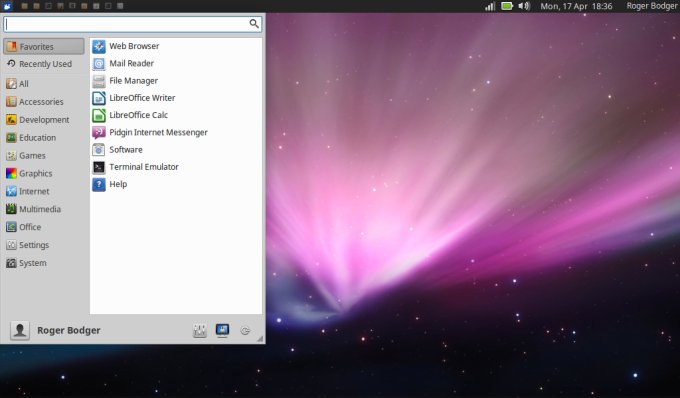Image resolution: width=680 pixels, height=398 pixels.
Task: Browse the Development category
Action: click(44, 120)
